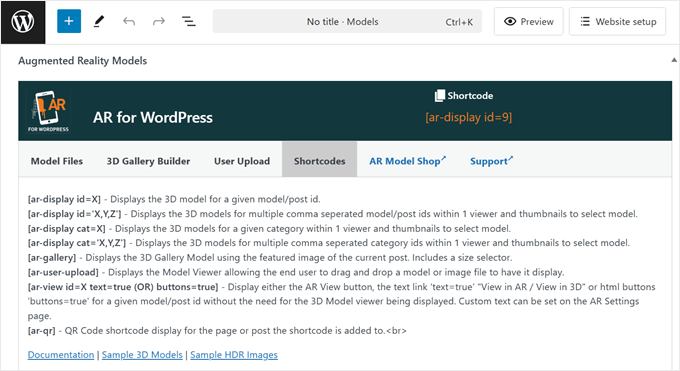Open the block inserter plus button
680x371 pixels.
coord(69,21)
